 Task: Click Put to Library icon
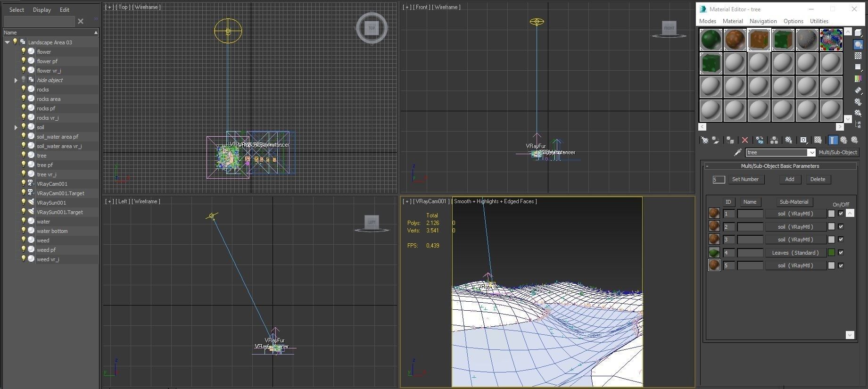point(788,140)
